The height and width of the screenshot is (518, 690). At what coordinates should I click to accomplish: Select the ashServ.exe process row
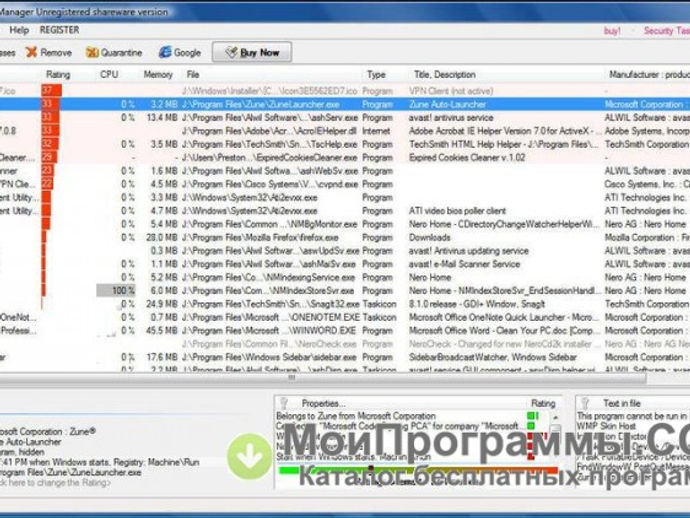click(345, 118)
